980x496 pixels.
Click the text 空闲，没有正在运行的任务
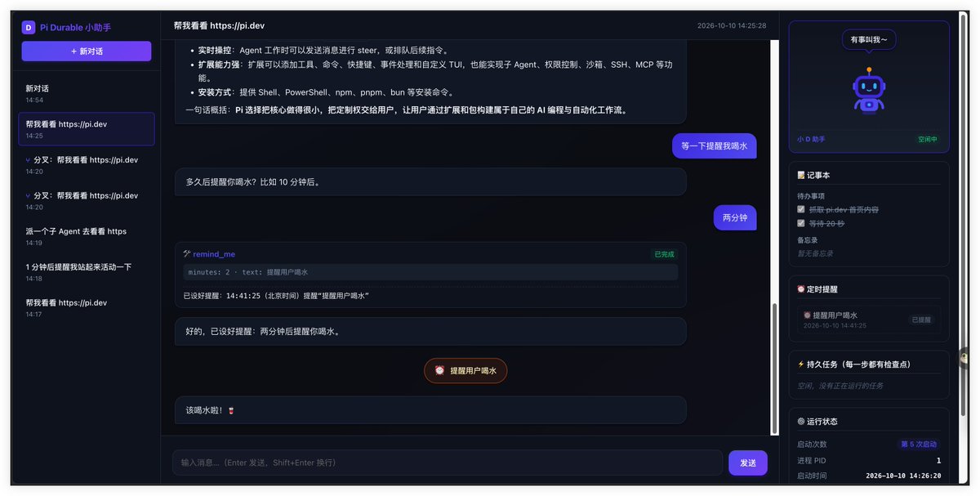click(840, 386)
